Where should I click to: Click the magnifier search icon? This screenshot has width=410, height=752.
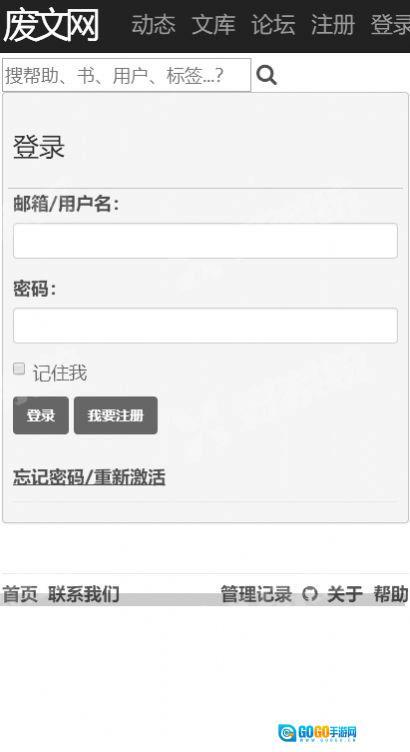click(267, 75)
